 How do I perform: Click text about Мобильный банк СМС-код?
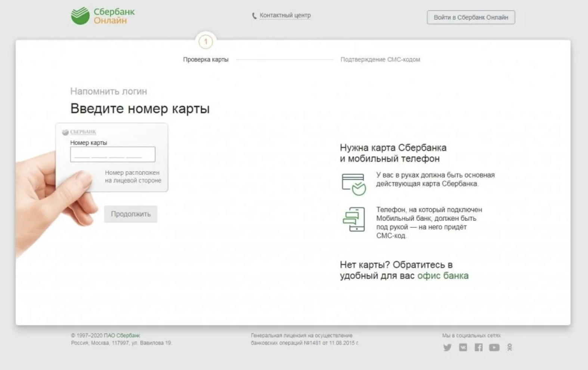429,223
